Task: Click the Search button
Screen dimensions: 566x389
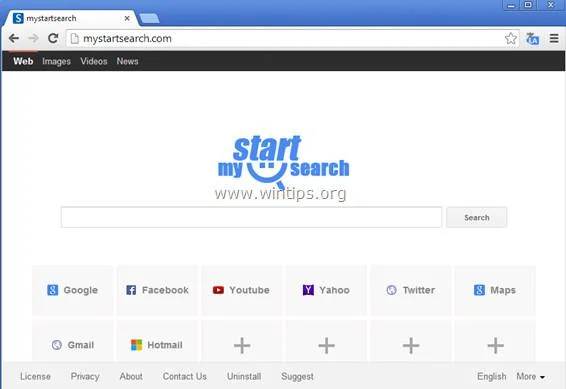Action: (x=476, y=217)
